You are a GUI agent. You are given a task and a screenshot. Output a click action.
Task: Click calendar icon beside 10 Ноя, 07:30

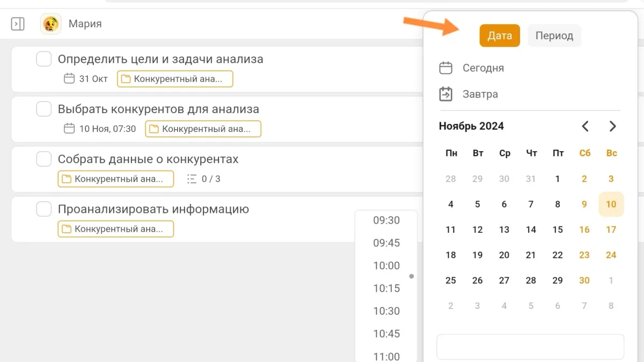click(x=69, y=129)
